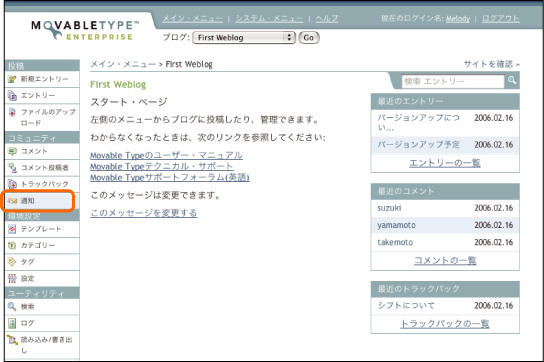Click the シフトについて trackback row
The width and height of the screenshot is (544, 362).
(445, 305)
